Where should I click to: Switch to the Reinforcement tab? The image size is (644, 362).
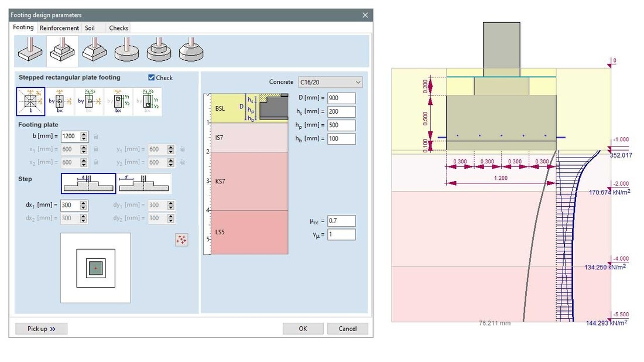point(59,28)
